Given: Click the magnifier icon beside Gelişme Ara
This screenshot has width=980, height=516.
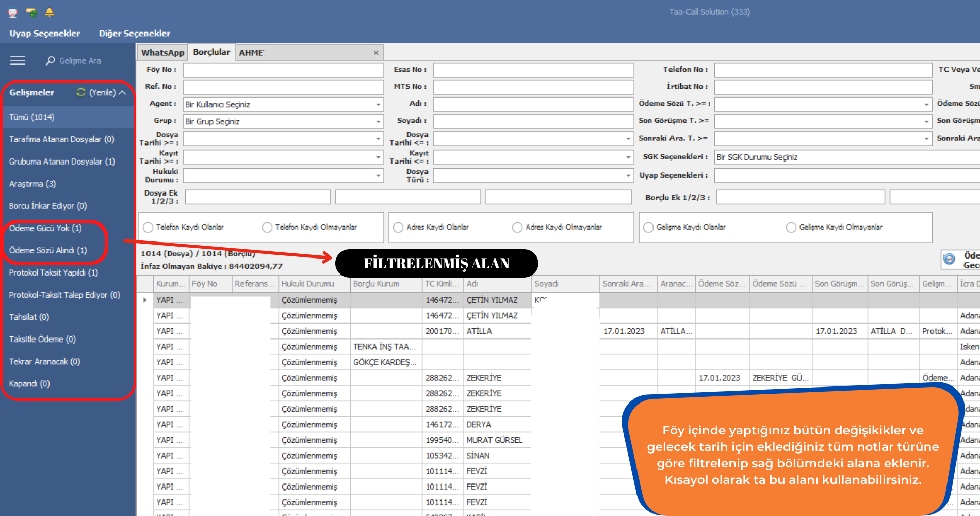Looking at the screenshot, I should pos(50,60).
